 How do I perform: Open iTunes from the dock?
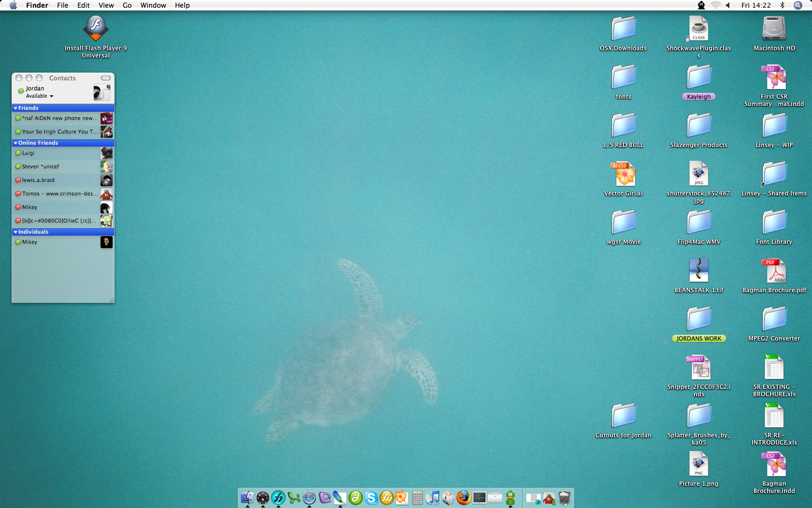point(433,497)
